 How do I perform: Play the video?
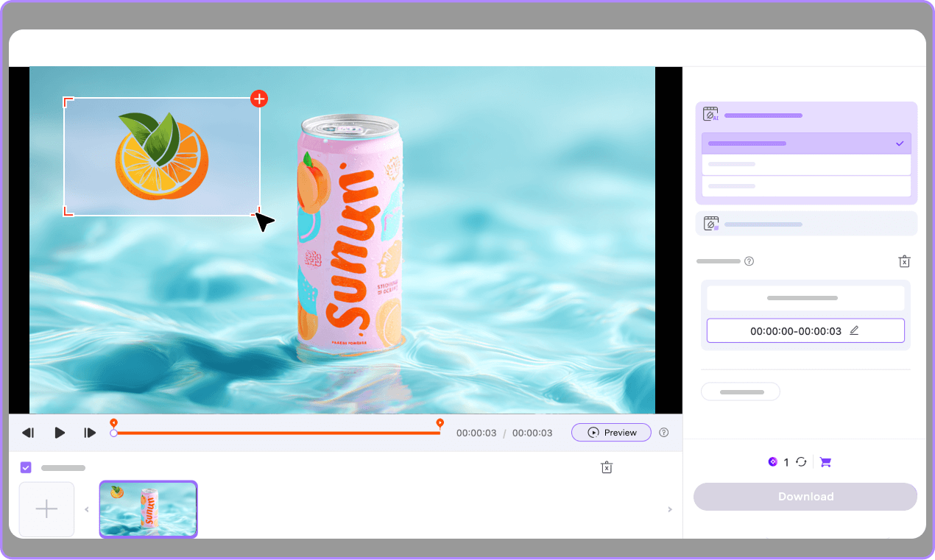point(60,433)
